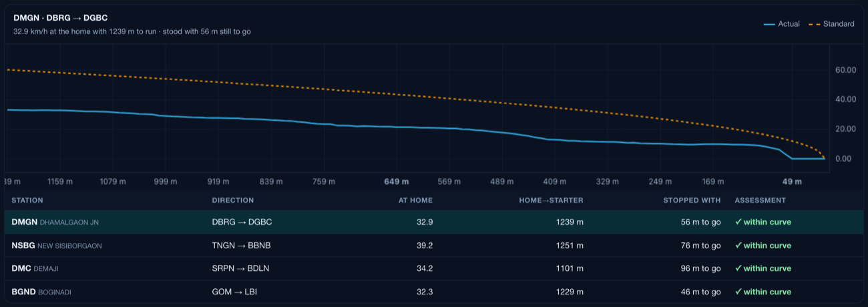Click the DBRG → DGBC direction cell
This screenshot has width=868, height=307.
tap(242, 222)
